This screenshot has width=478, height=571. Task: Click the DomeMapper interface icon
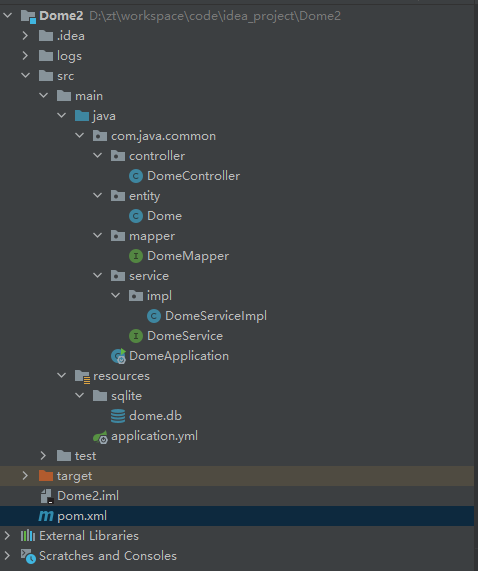[136, 256]
